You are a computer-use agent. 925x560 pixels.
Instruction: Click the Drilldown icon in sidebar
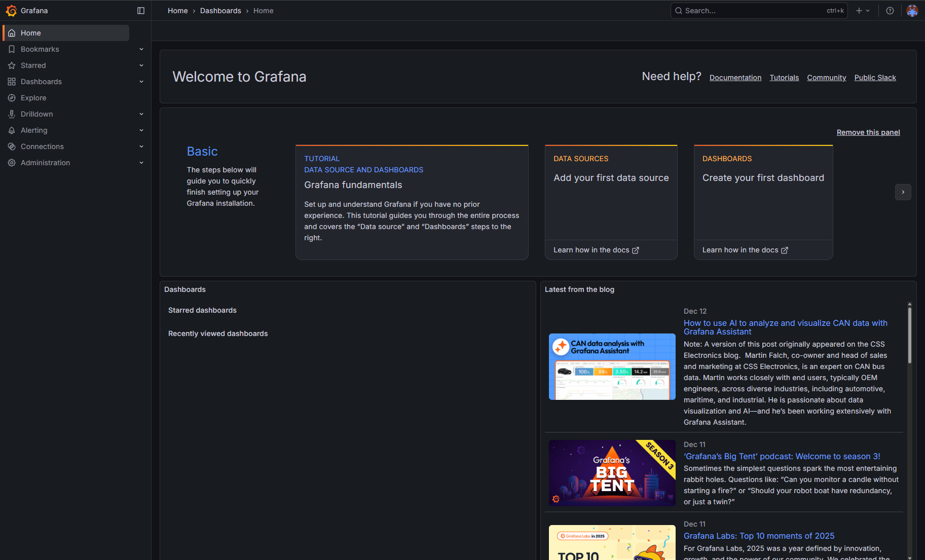coord(12,114)
